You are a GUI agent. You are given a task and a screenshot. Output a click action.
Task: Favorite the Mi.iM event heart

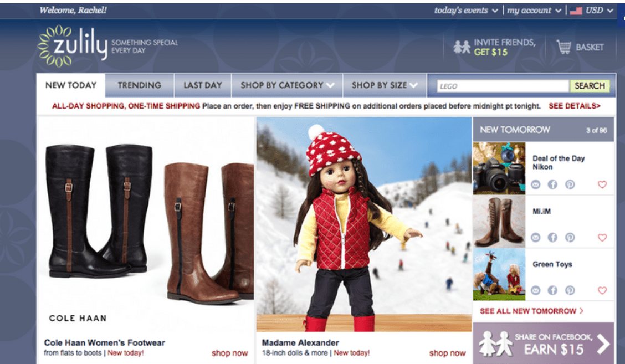tap(602, 238)
